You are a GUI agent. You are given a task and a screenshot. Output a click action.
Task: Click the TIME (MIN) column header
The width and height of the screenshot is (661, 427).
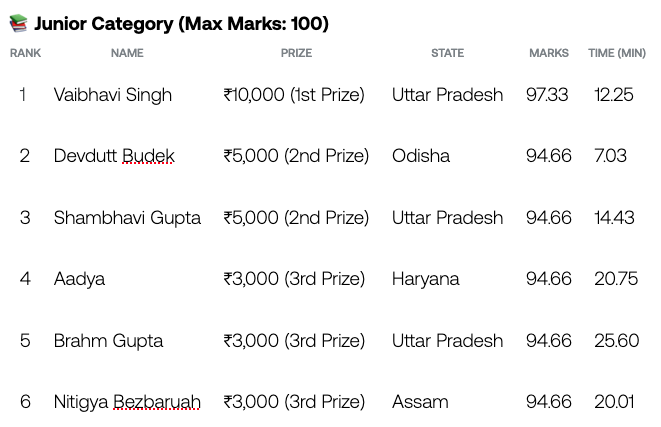[616, 53]
